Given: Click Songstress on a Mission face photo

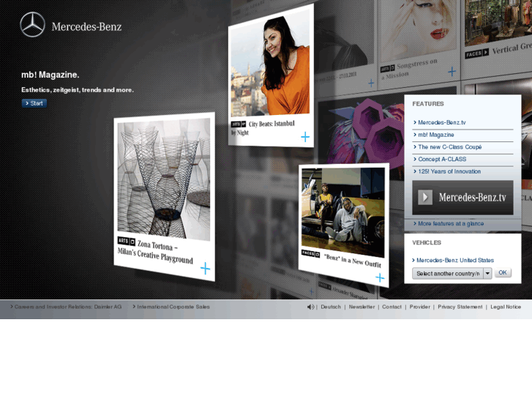Looking at the screenshot, I should [417, 29].
